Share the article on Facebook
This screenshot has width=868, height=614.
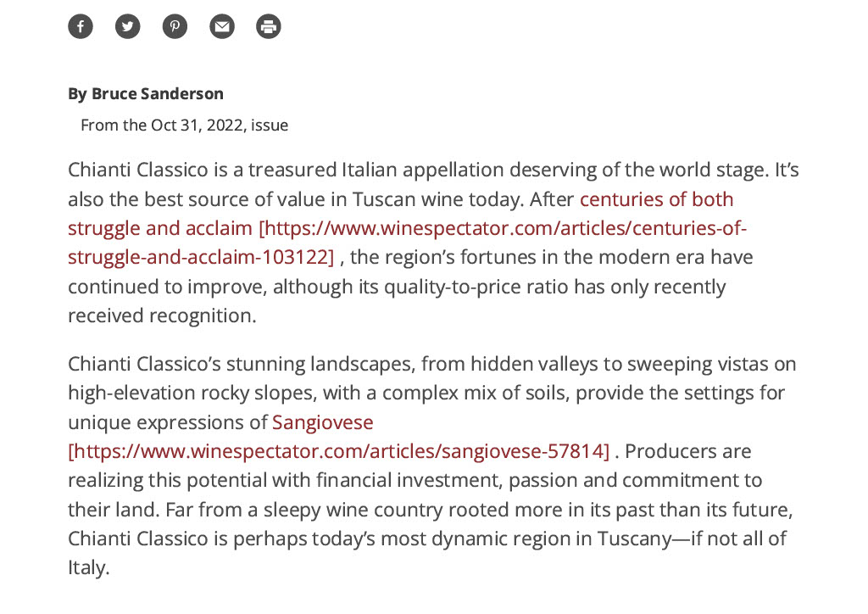(x=81, y=26)
